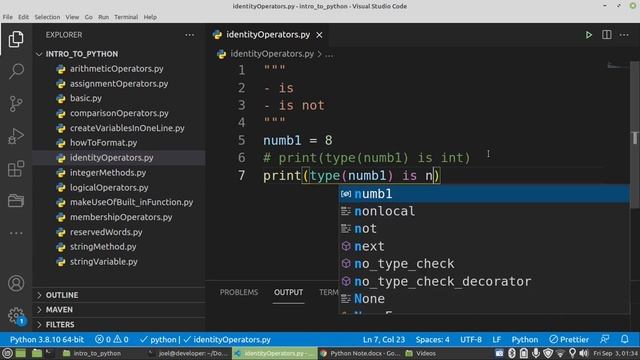The image size is (640, 360).
Task: Open stringMethod.py in explorer
Action: (x=103, y=247)
